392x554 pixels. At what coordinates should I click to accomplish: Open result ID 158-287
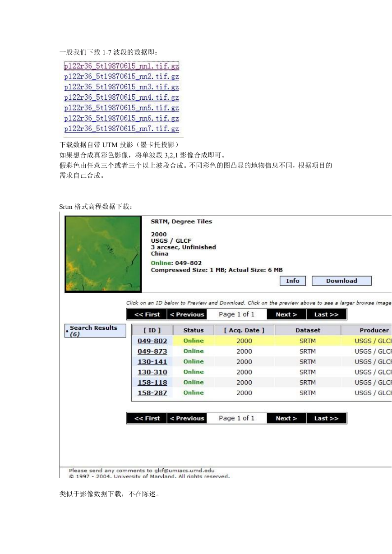(x=152, y=393)
